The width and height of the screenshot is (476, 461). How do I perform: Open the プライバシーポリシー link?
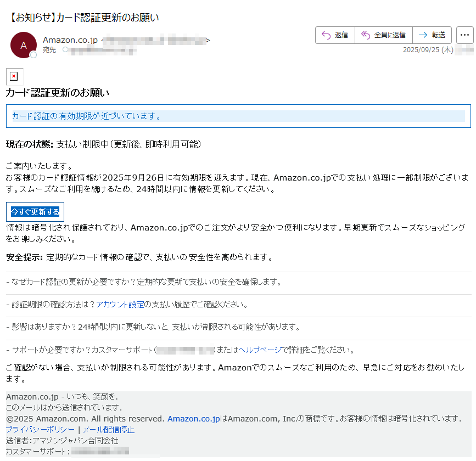[40, 430]
